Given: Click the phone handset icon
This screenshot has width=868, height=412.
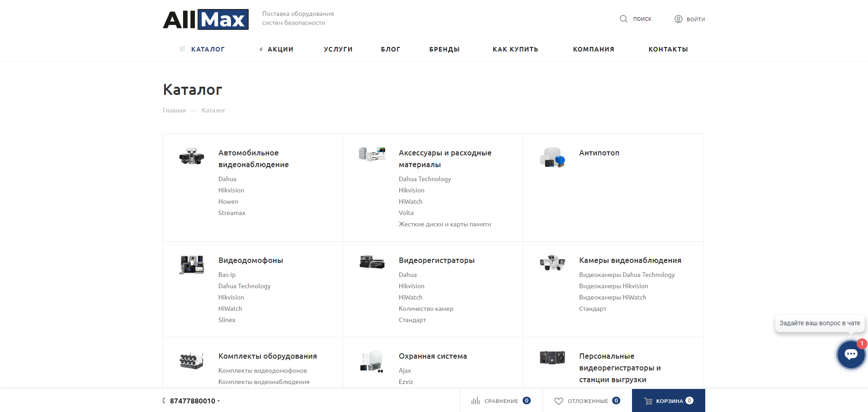Looking at the screenshot, I should [164, 401].
